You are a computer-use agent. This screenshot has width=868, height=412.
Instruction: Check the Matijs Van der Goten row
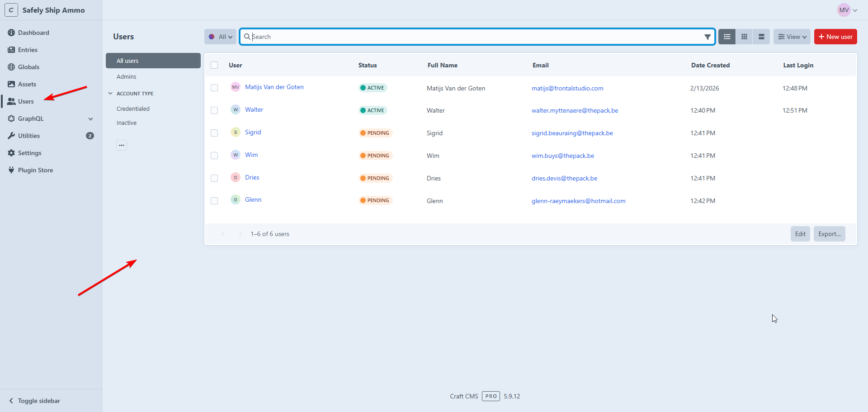click(x=214, y=88)
